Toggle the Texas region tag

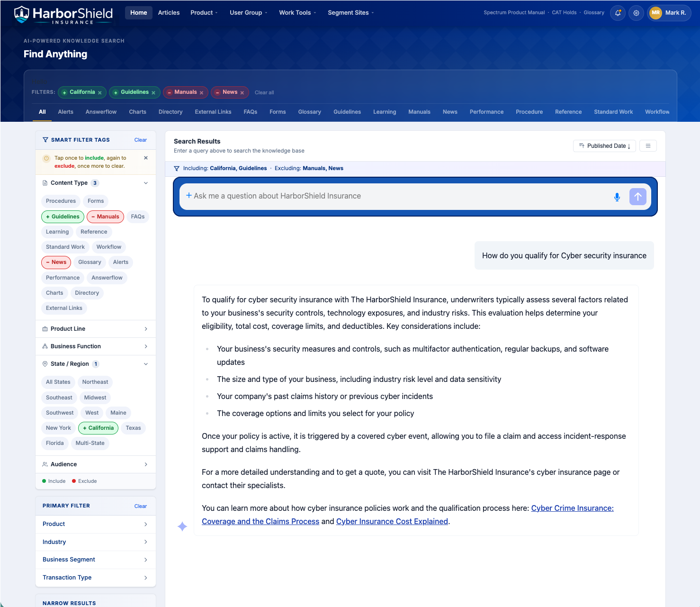pyautogui.click(x=133, y=428)
